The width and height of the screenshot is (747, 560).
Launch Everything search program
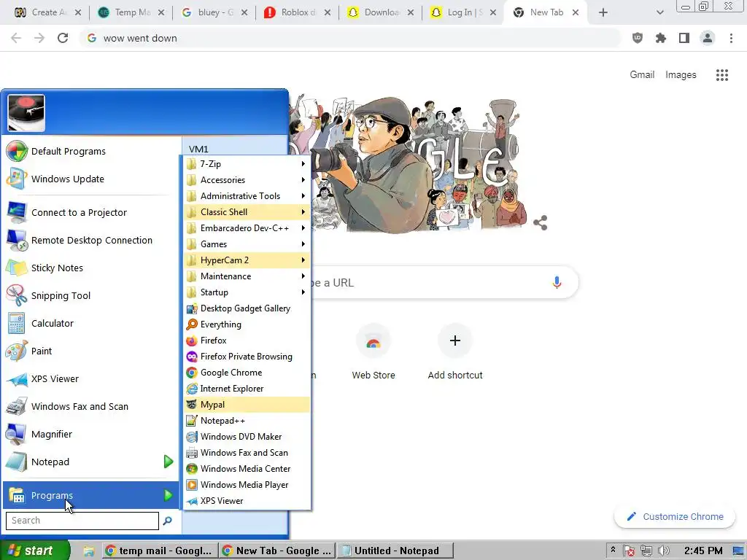tap(247, 324)
